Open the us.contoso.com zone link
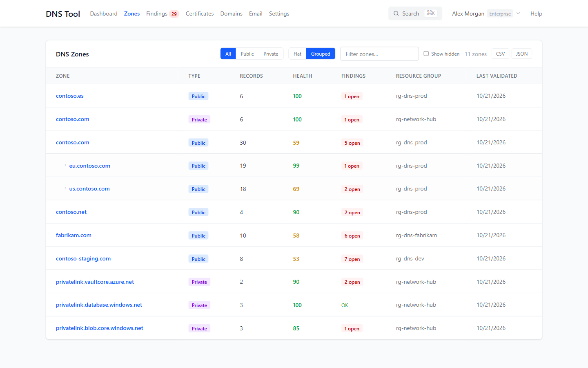This screenshot has height=368, width=588. pyautogui.click(x=89, y=188)
